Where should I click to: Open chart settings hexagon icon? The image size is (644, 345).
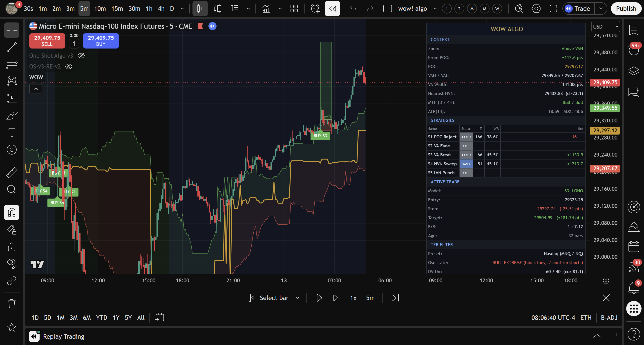[536, 9]
